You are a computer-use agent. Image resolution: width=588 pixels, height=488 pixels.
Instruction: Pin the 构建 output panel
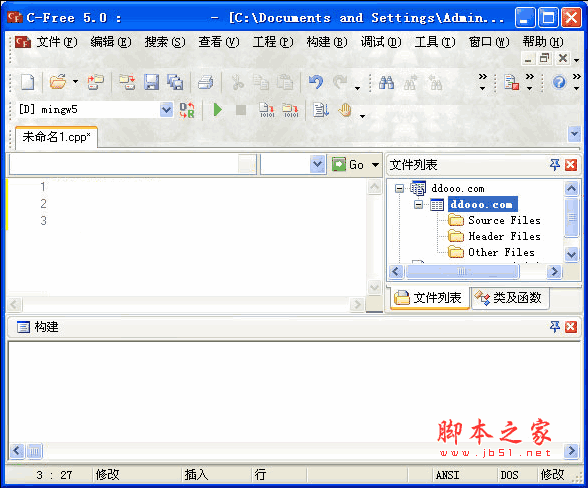[555, 327]
